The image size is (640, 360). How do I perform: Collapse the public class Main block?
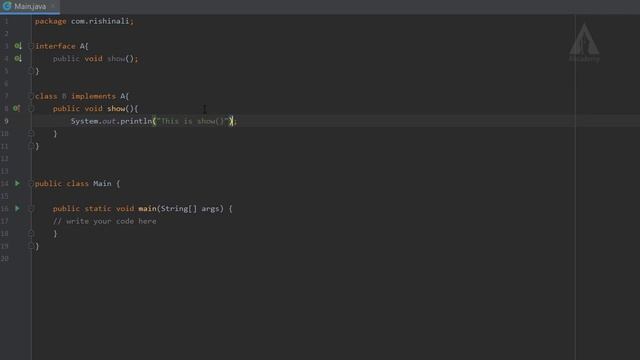coord(31,184)
